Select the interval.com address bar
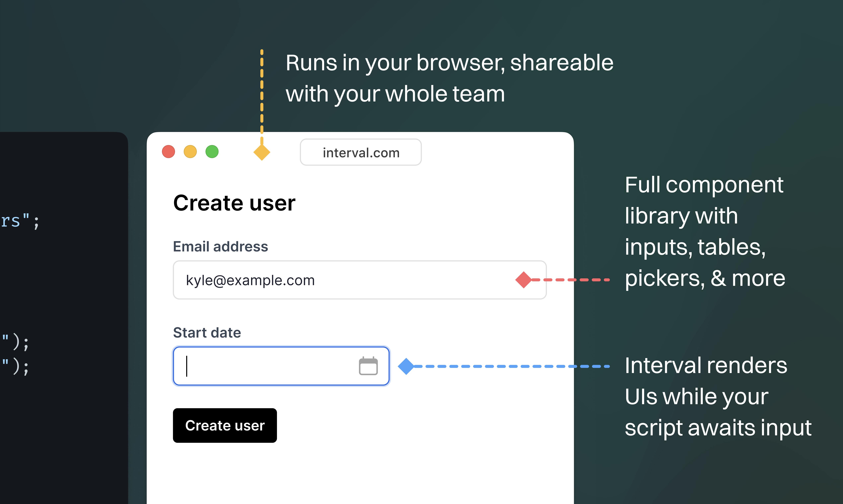The height and width of the screenshot is (504, 843). tap(361, 152)
